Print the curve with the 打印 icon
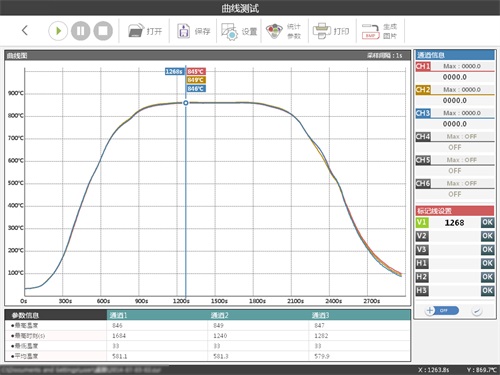The height and width of the screenshot is (375, 500). coord(331,31)
